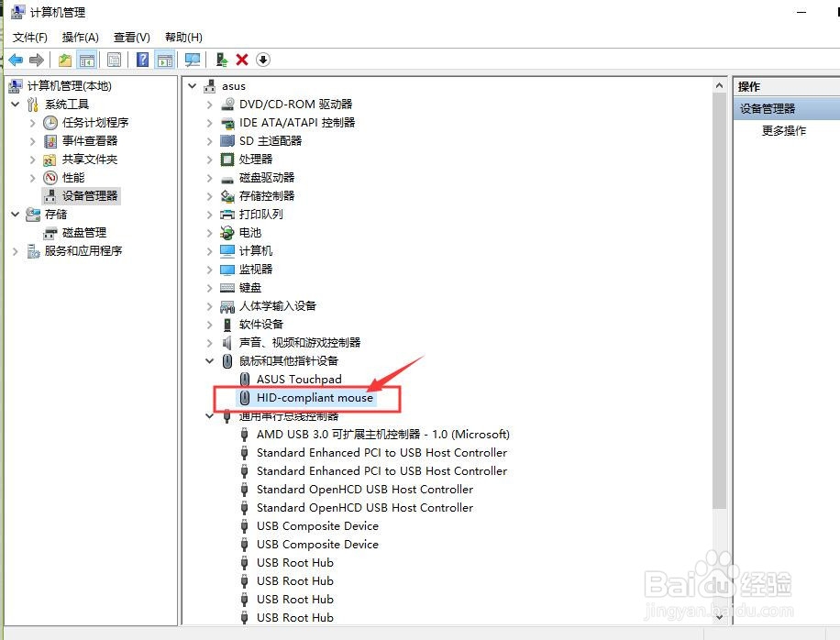This screenshot has width=840, height=640.
Task: Click the 监视器 display icon
Action: 227,270
